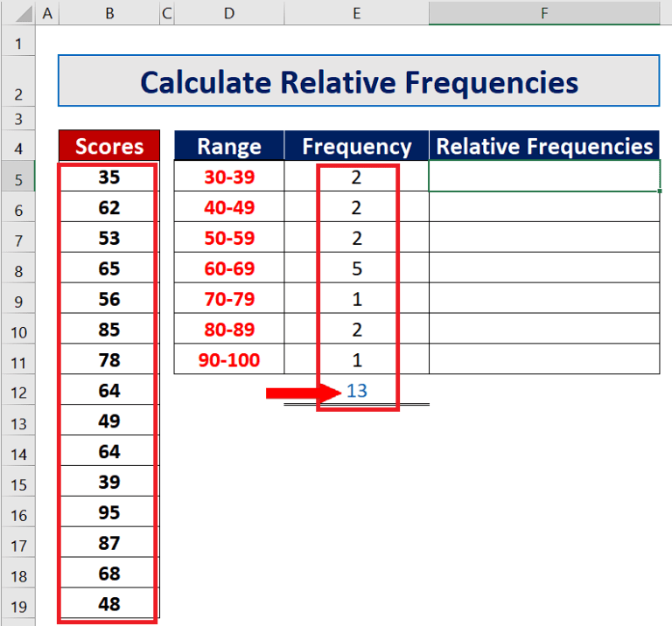Select frequency cell for 90-100
Viewport: 672px width, 626px height.
(357, 358)
